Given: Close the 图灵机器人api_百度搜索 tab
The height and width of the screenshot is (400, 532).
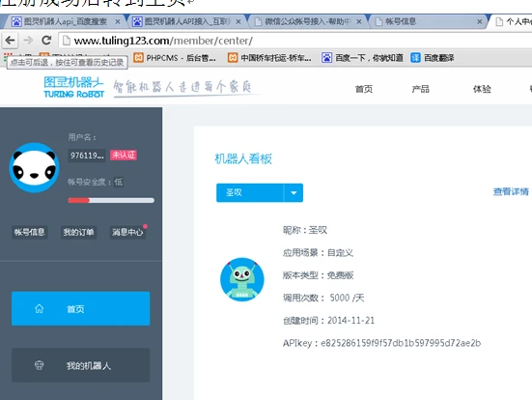Looking at the screenshot, I should (118, 21).
